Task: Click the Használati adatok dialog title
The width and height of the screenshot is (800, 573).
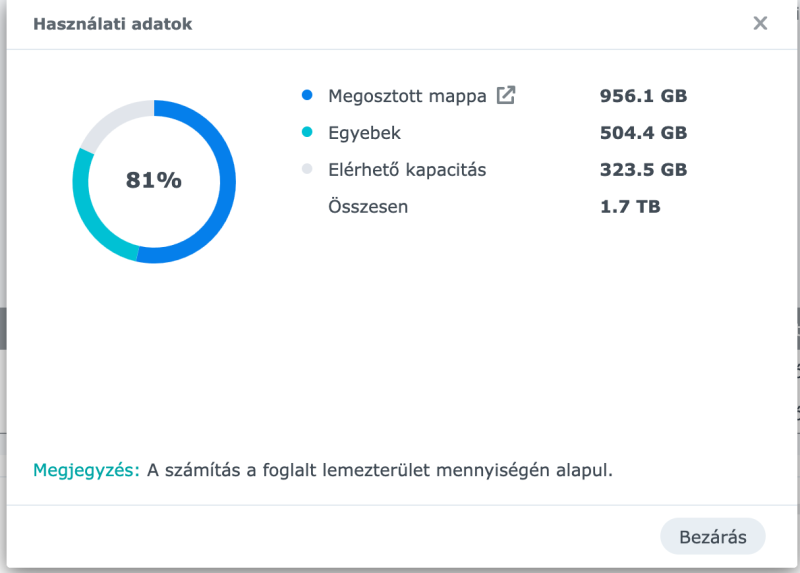Action: pos(113,24)
